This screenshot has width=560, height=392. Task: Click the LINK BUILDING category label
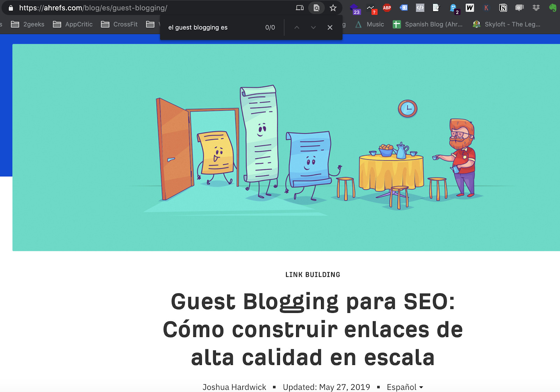[x=313, y=275]
